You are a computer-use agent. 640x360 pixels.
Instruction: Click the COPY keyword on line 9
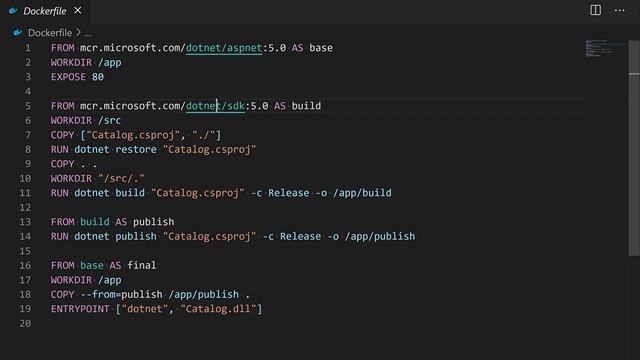(62, 164)
